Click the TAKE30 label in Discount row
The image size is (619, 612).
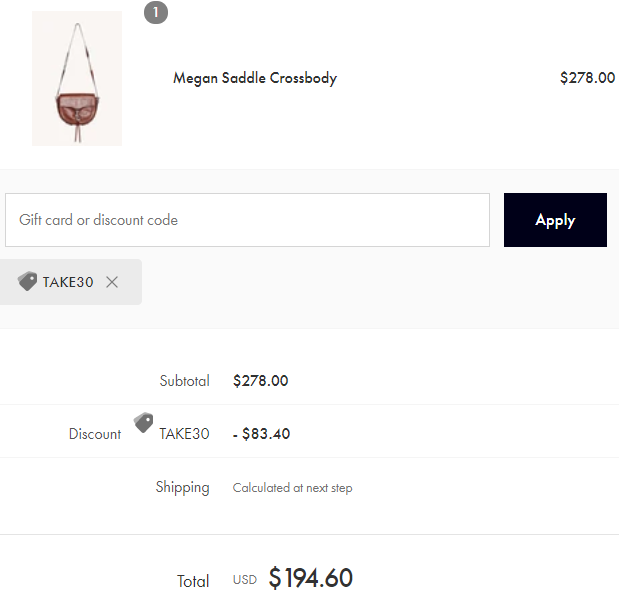point(184,434)
